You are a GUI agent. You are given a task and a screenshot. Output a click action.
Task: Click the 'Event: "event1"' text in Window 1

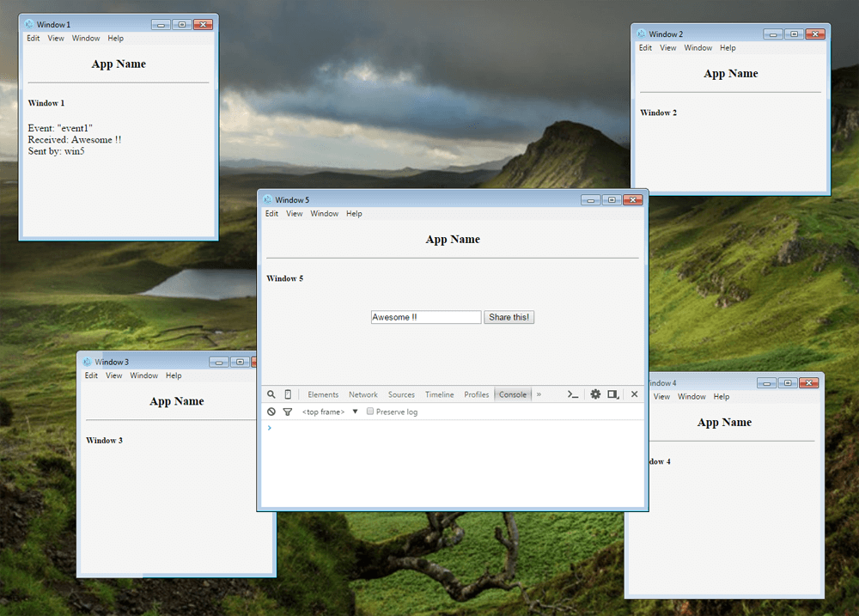coord(60,128)
